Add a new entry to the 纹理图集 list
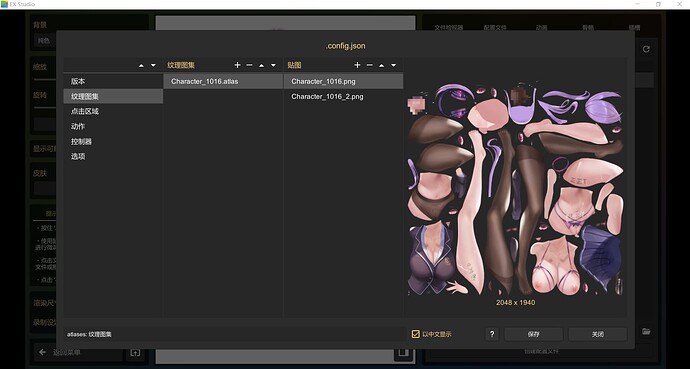 click(x=237, y=65)
